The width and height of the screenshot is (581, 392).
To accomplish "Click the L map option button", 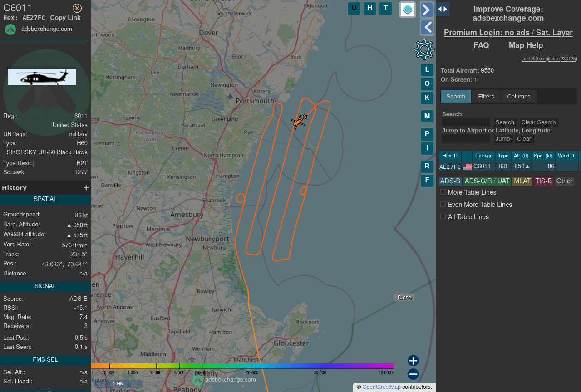I will (427, 70).
